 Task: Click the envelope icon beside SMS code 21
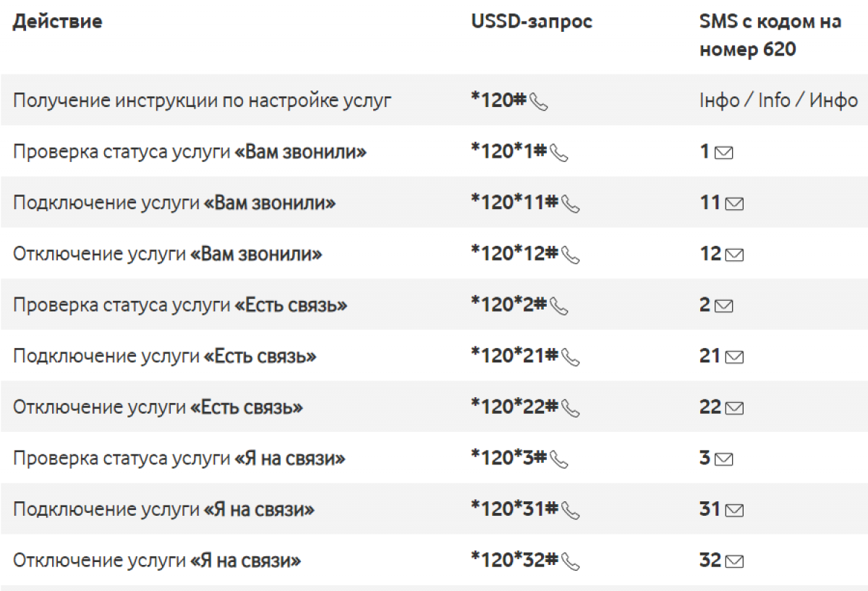[x=734, y=357]
